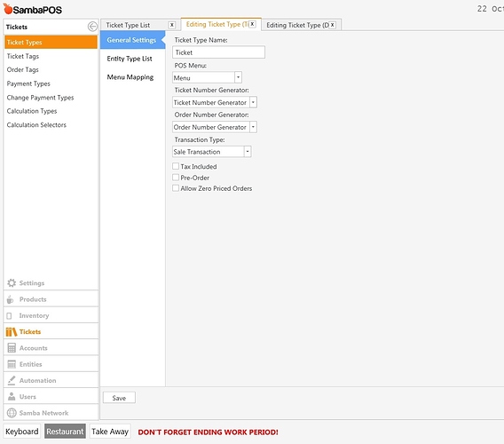
Task: Close the Ticket Type List tab
Action: 172,25
